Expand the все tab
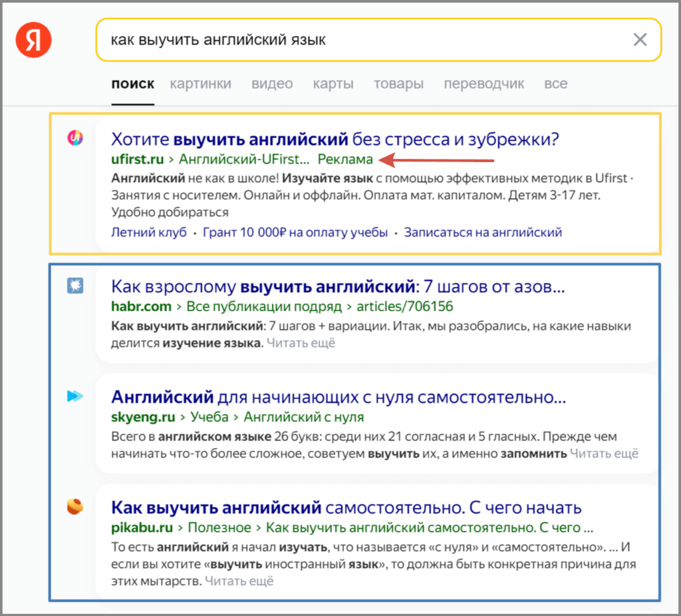 (x=555, y=84)
